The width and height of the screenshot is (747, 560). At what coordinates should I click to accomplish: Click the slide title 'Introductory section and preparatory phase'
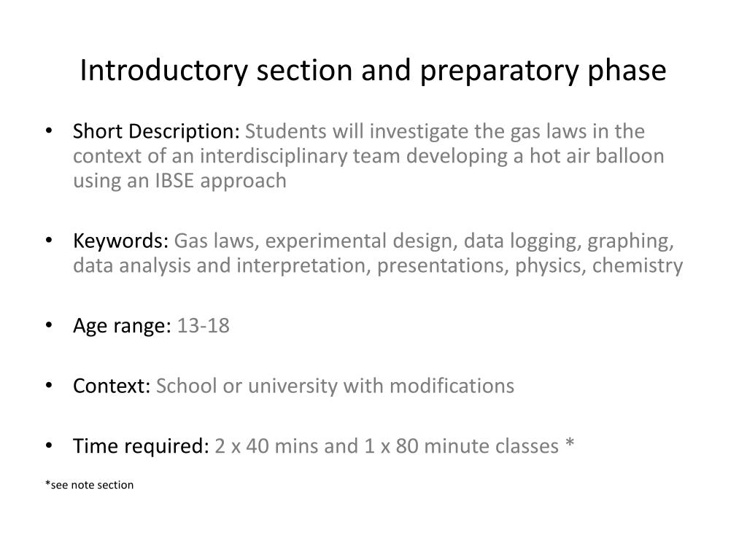click(373, 71)
